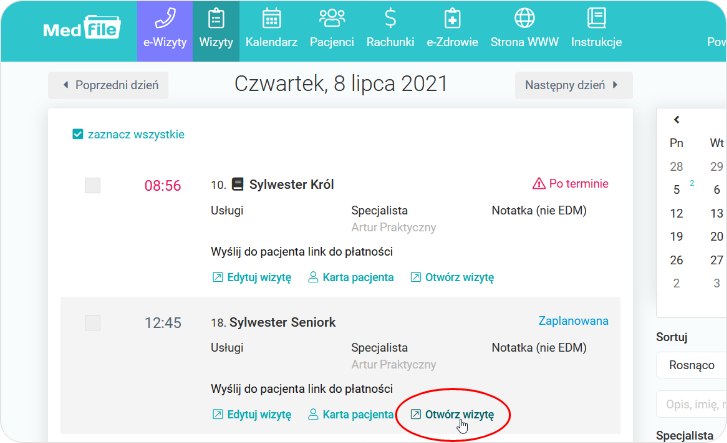
Task: Click the MedFile logo
Action: 80,30
